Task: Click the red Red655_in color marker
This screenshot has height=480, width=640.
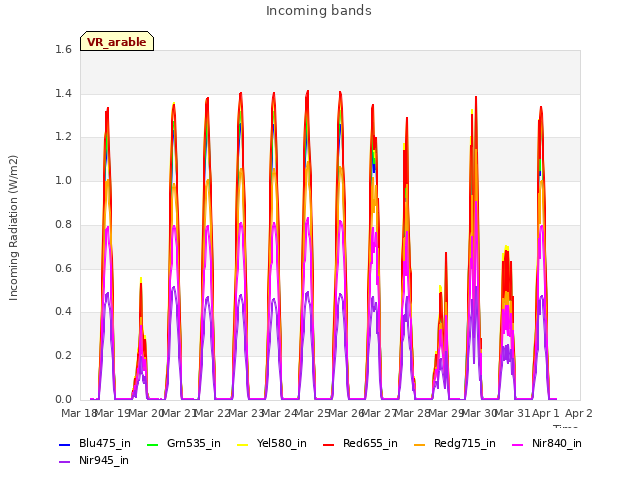Action: pos(328,444)
